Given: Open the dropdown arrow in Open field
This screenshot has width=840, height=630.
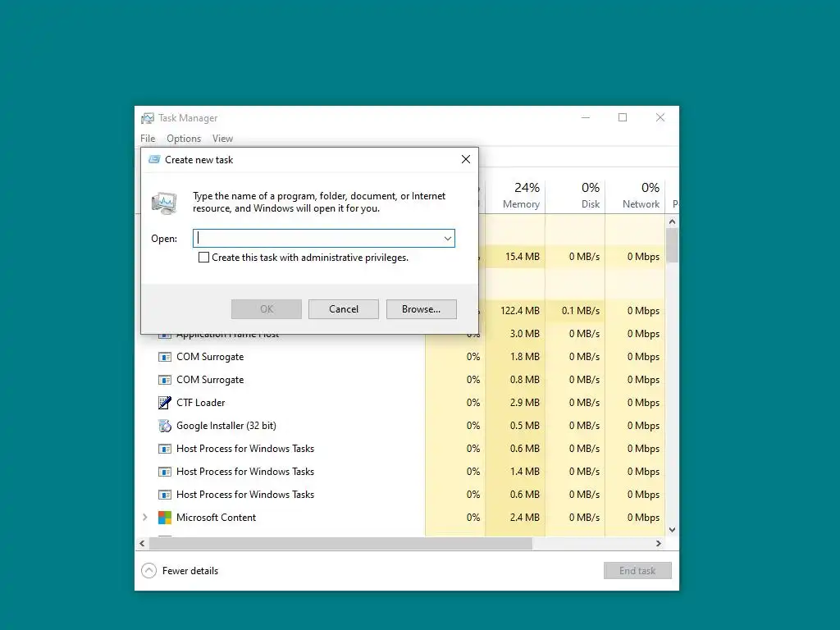Looking at the screenshot, I should click(447, 239).
